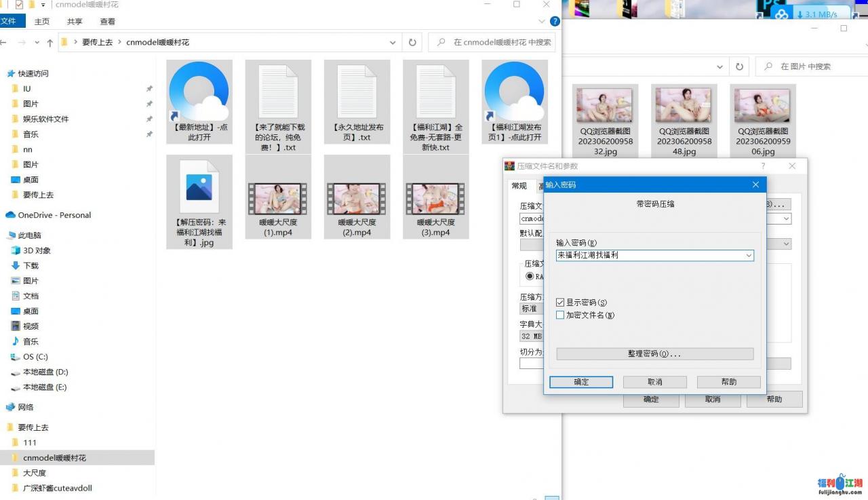Viewport: 868px width, 500px height.
Task: Switch to the 查看 ribbon tab
Action: click(107, 22)
